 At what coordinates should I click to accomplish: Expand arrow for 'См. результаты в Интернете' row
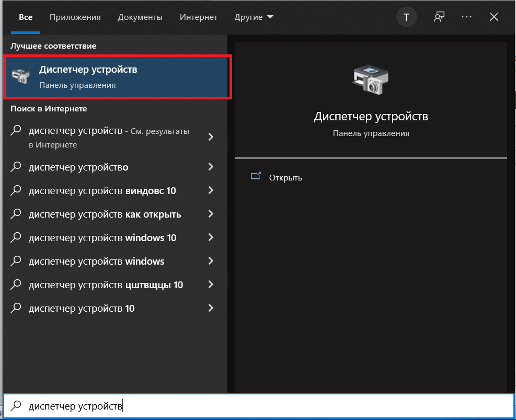coord(211,137)
